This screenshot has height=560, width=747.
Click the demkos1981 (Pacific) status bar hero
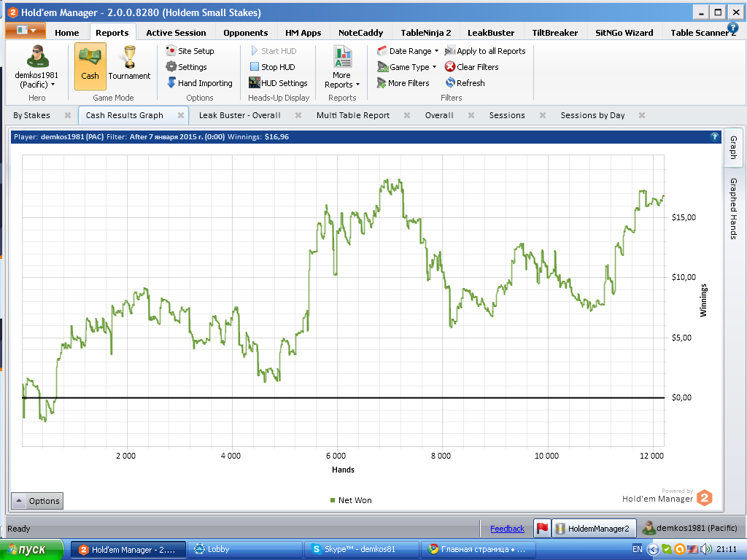click(x=689, y=528)
